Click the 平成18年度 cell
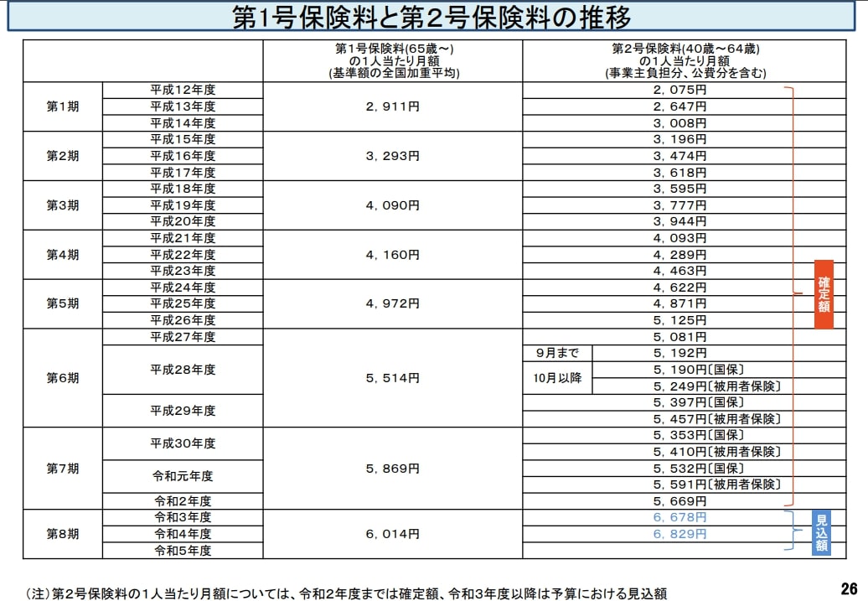 [183, 189]
